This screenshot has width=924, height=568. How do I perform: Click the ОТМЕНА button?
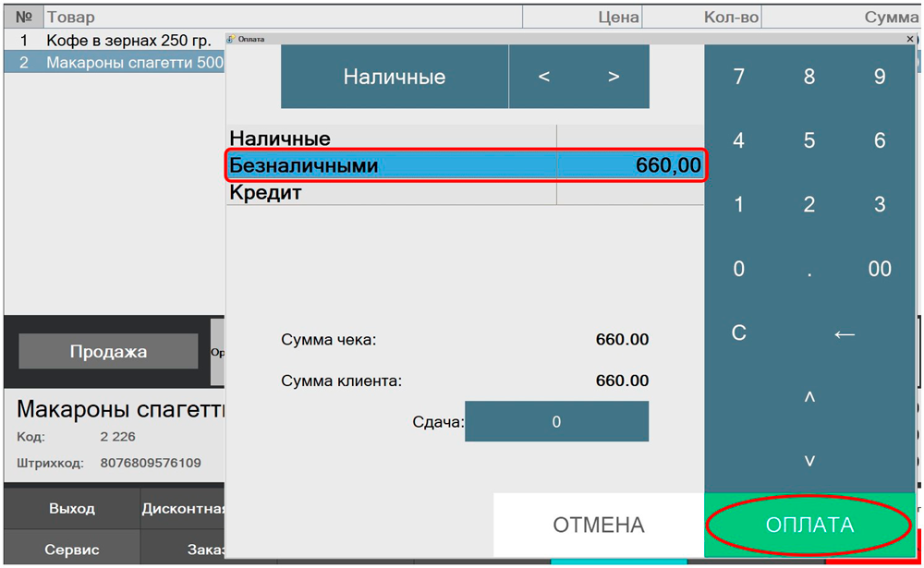click(598, 525)
